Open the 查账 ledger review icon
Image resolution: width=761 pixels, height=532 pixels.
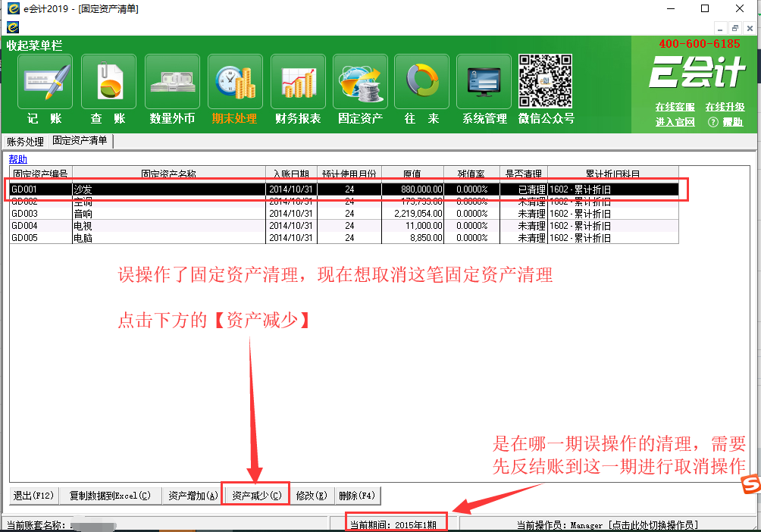click(108, 82)
